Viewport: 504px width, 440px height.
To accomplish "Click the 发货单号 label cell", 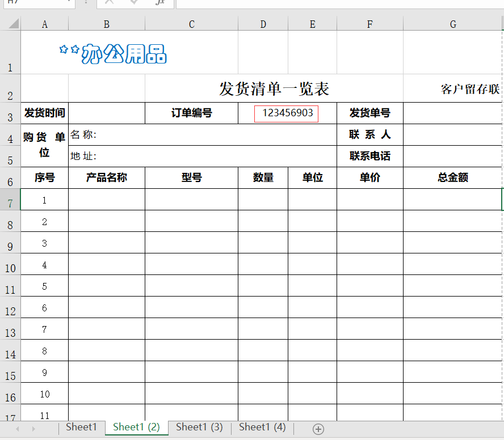I will click(x=370, y=113).
